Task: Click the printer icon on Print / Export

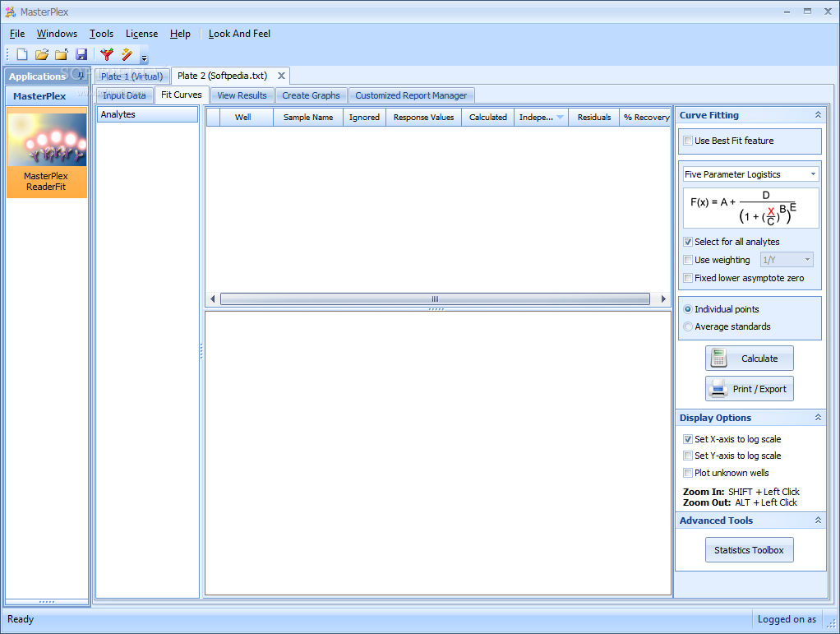Action: [x=718, y=389]
